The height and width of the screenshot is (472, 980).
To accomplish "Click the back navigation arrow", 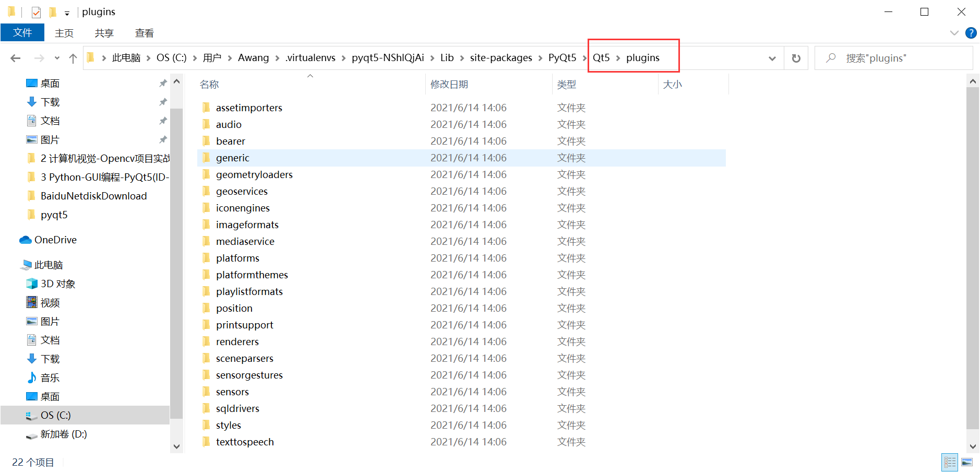I will coord(15,57).
